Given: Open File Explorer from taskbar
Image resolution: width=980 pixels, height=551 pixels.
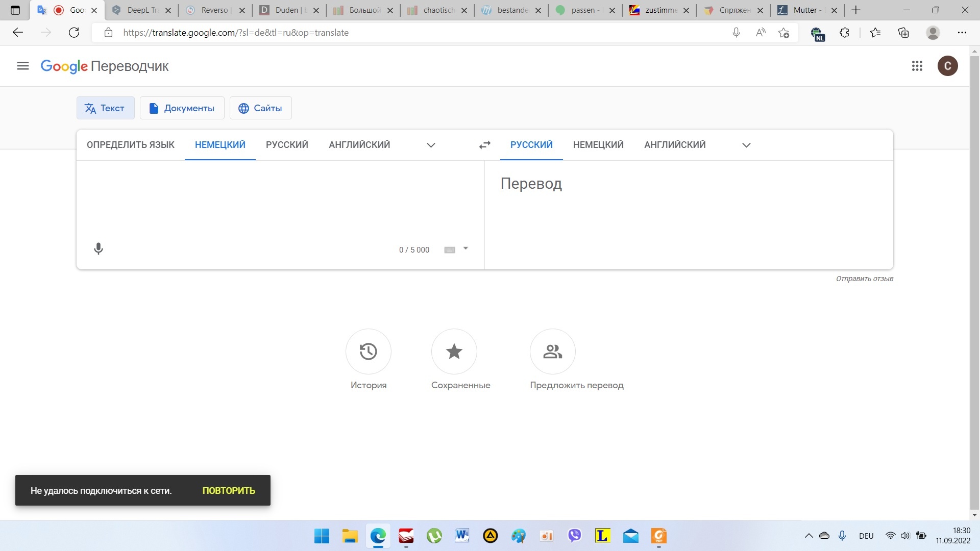Looking at the screenshot, I should pos(350,536).
